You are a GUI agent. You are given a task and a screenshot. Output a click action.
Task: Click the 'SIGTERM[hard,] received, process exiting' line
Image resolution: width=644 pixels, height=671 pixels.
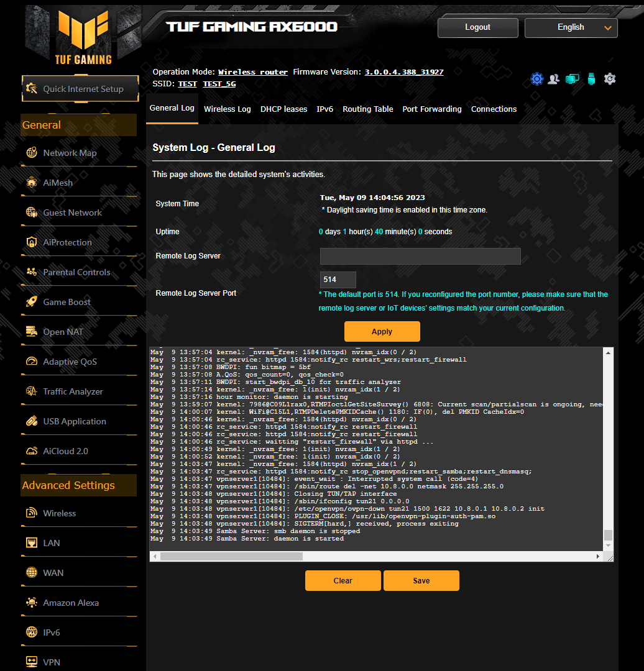pos(305,524)
